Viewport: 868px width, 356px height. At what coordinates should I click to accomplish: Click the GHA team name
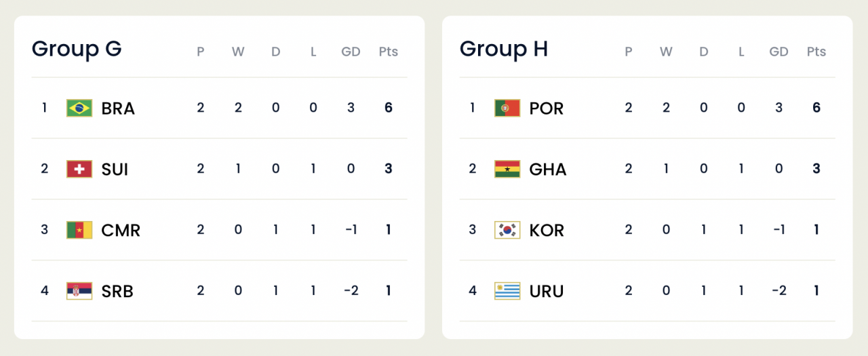tap(548, 170)
